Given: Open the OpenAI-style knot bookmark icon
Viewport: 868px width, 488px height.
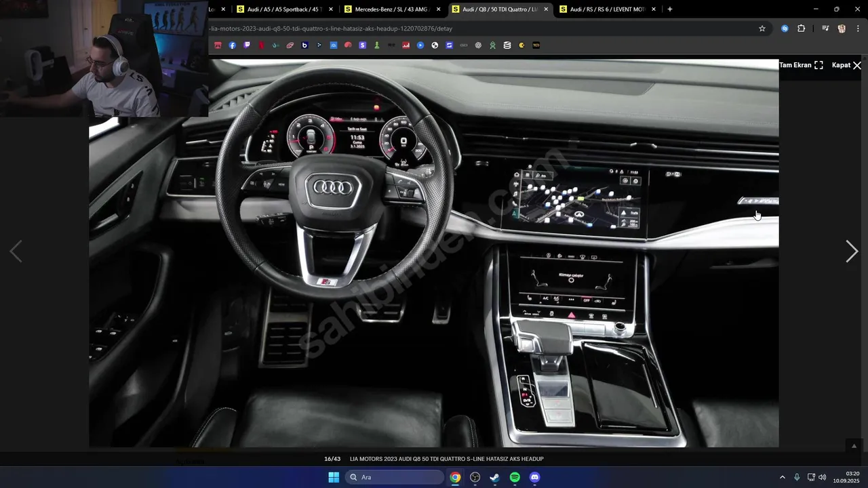Looking at the screenshot, I should tap(478, 45).
